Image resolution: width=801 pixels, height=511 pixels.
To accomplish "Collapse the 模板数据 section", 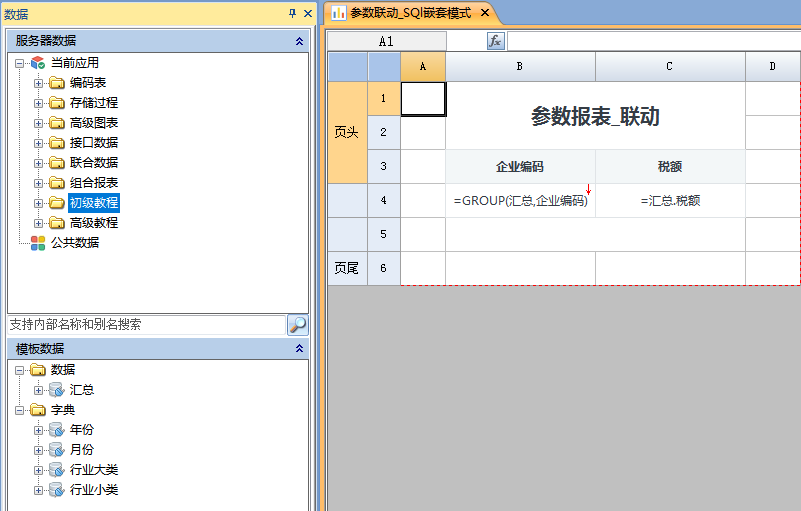I will click(x=299, y=349).
